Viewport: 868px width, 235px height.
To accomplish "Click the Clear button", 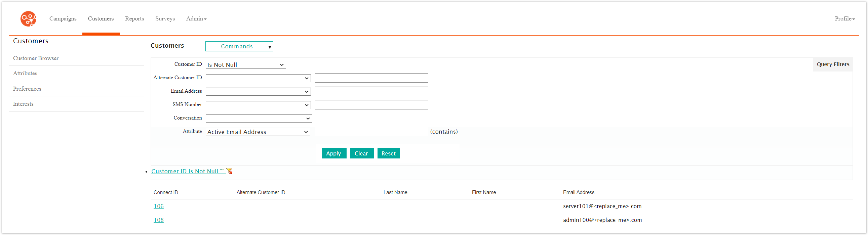I will click(x=361, y=153).
